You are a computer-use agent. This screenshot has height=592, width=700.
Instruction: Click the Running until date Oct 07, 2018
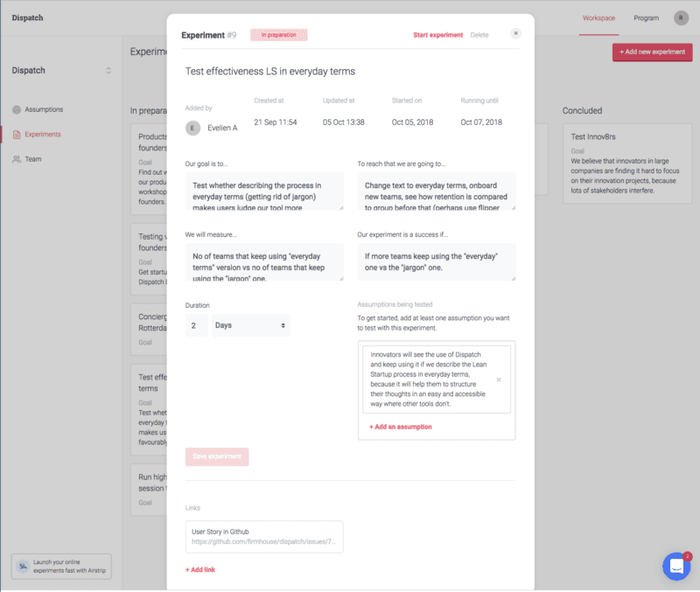(481, 122)
